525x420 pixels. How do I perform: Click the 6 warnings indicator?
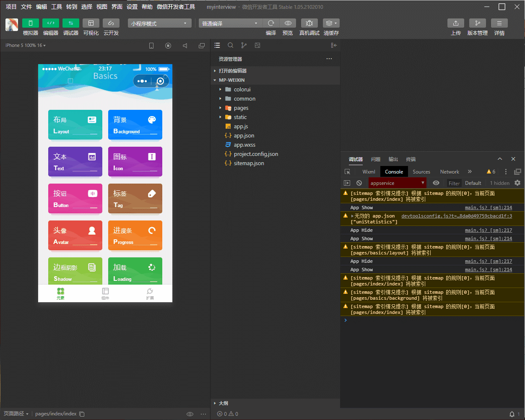point(491,172)
